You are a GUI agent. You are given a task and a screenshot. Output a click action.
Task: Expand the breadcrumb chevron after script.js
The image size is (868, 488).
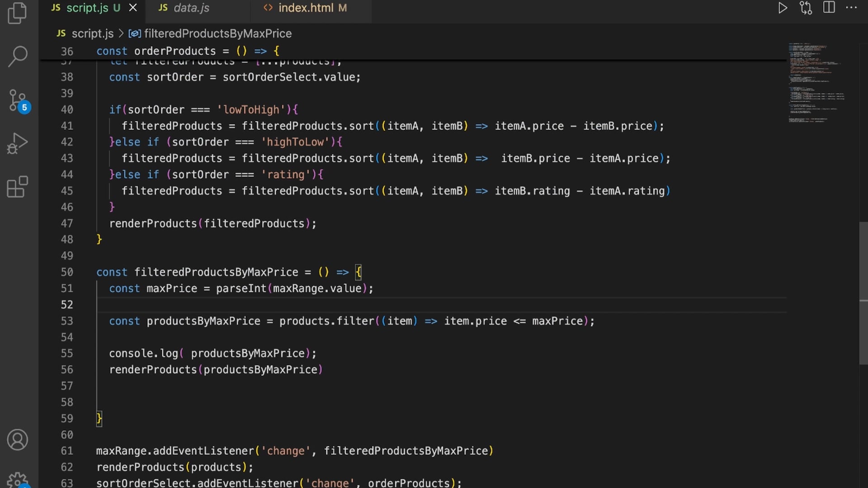pos(121,33)
